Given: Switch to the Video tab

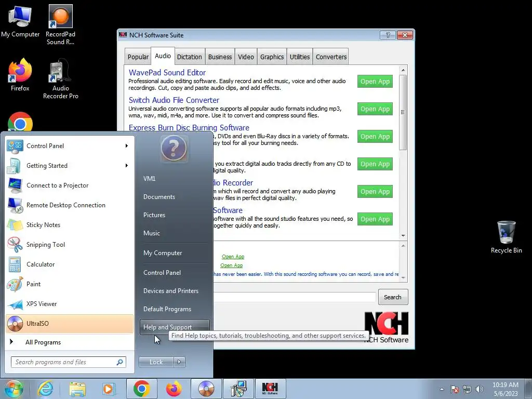Looking at the screenshot, I should [x=246, y=57].
